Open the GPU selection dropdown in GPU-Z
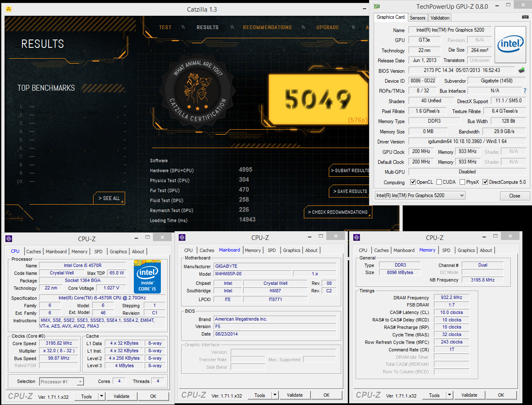Screen dimensions: 532x405 420,195
